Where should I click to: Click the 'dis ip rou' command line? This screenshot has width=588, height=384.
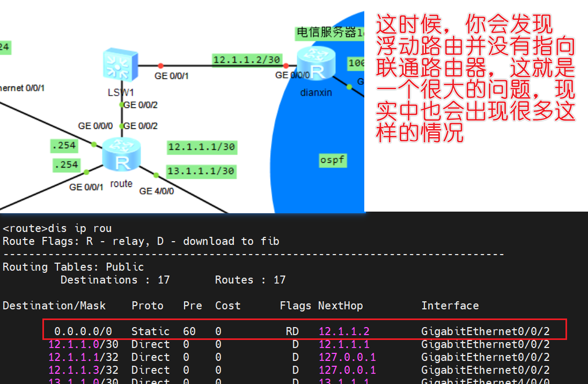[x=57, y=228]
